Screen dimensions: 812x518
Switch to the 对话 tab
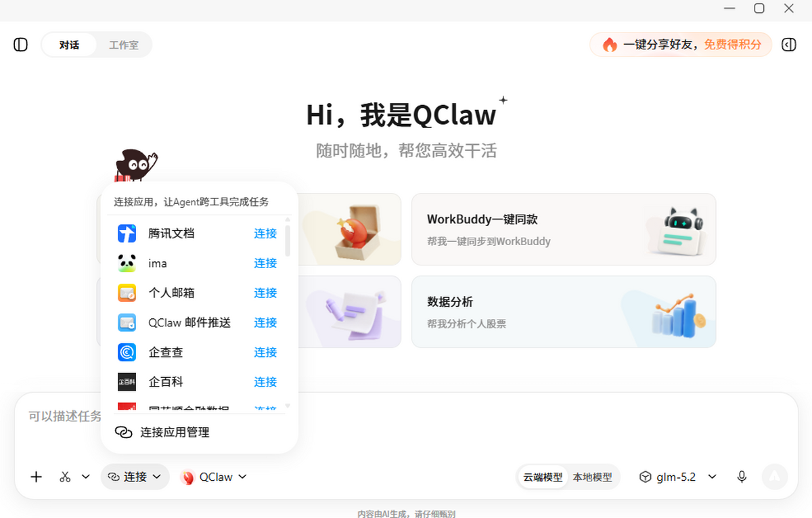[x=69, y=45]
